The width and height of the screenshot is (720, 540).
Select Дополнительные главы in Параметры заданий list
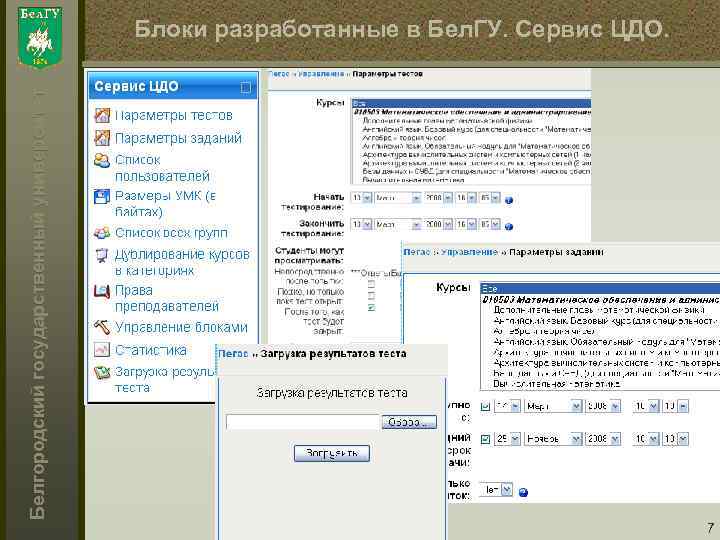(599, 310)
